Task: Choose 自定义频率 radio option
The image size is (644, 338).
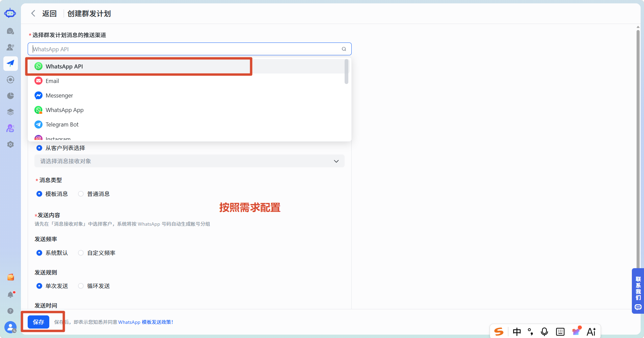Action: (81, 253)
